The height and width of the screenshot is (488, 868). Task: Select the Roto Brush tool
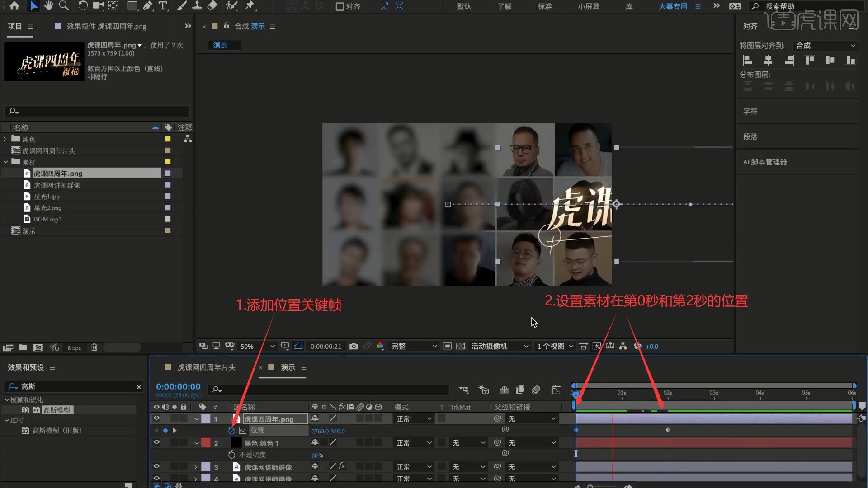coord(231,6)
